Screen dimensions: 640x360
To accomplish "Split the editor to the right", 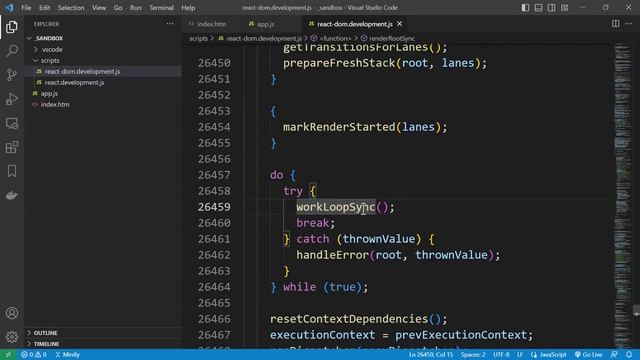I will coord(616,24).
